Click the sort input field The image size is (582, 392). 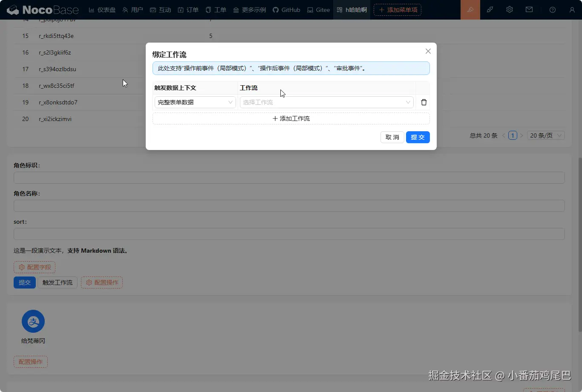coord(289,234)
